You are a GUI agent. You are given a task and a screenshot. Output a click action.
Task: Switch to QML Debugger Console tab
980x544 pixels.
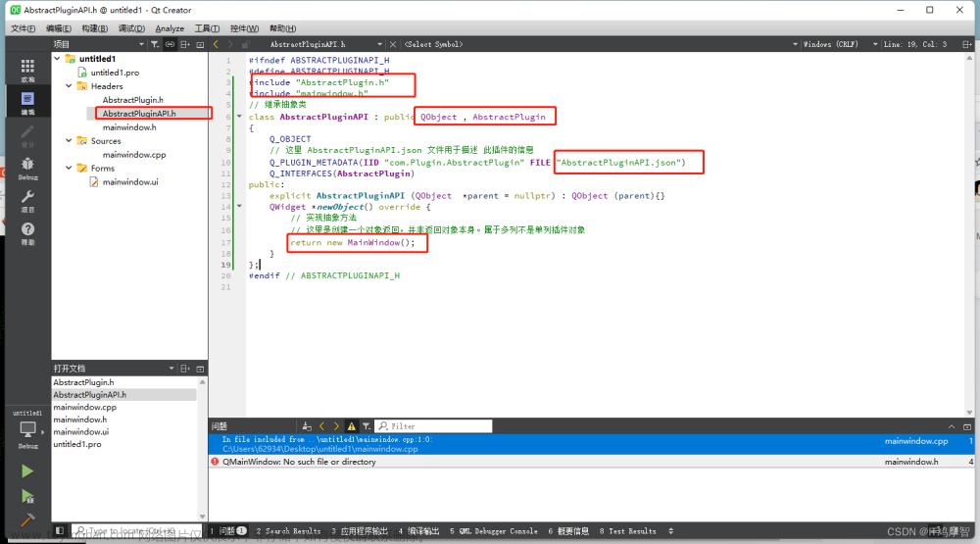pos(494,531)
